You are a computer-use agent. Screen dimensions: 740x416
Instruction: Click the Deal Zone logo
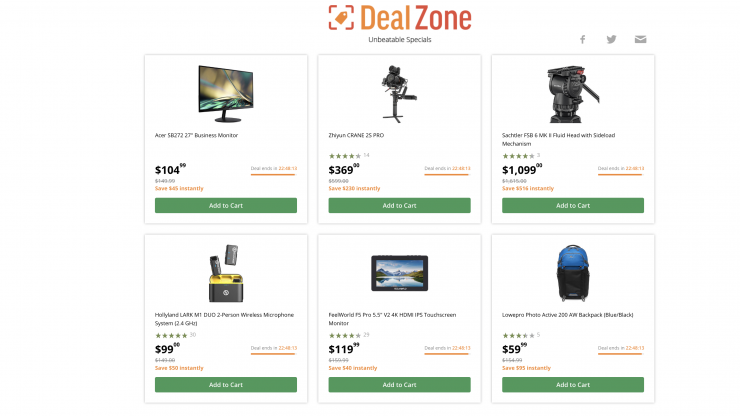click(400, 18)
